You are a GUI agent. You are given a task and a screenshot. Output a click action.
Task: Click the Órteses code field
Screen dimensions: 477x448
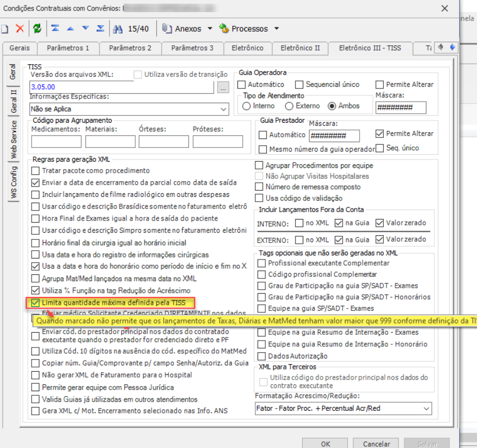164,142
